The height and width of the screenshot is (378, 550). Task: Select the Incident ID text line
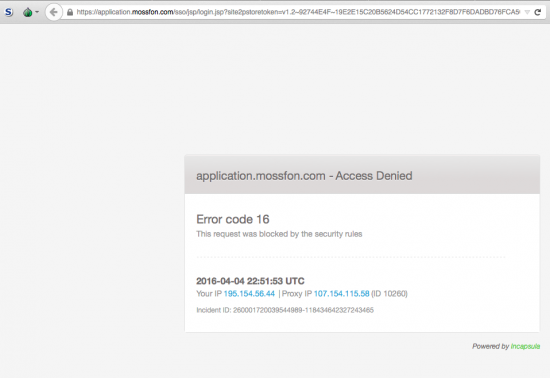[285, 310]
